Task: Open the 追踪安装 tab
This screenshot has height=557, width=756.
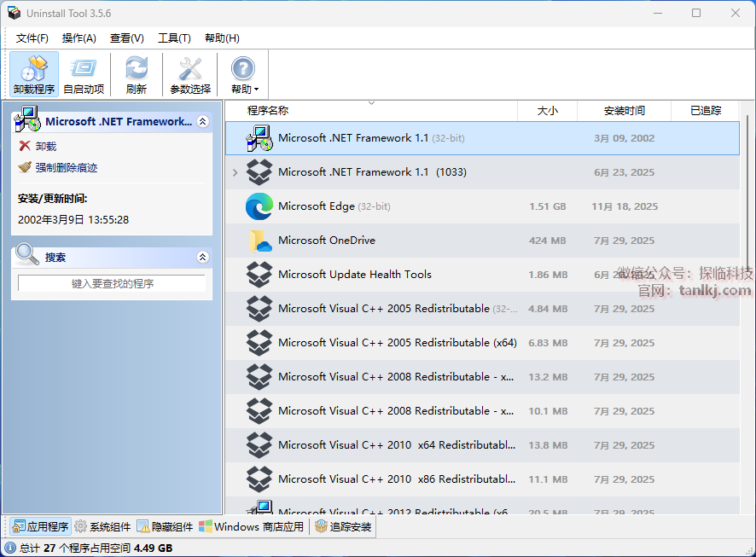Action: 343,526
